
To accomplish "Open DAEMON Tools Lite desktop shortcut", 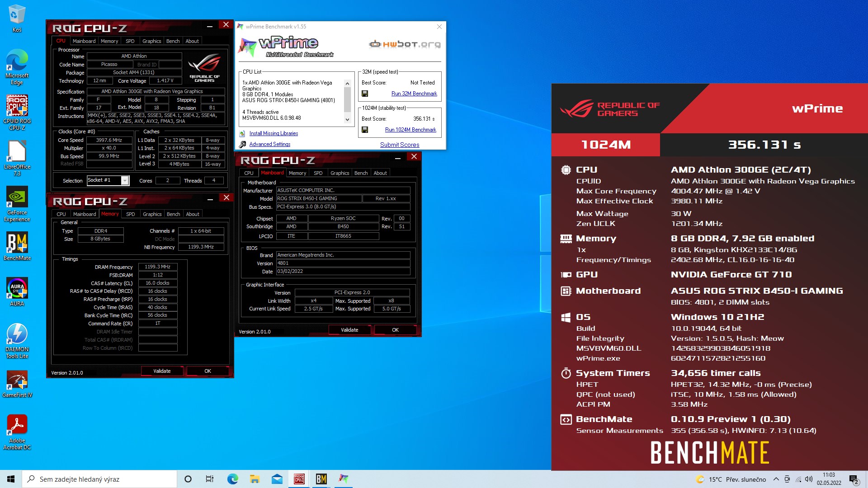I will pos(17,341).
